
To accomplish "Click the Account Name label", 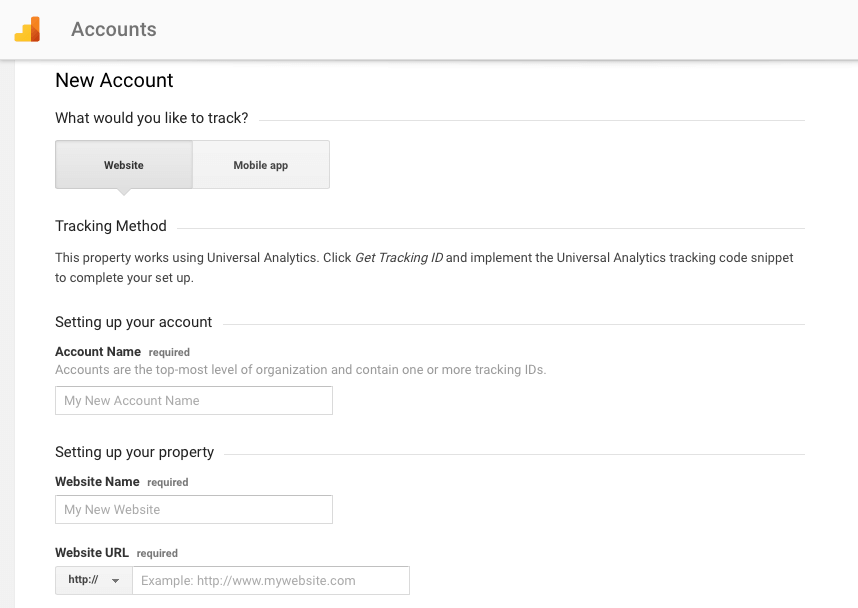I will click(x=98, y=351).
